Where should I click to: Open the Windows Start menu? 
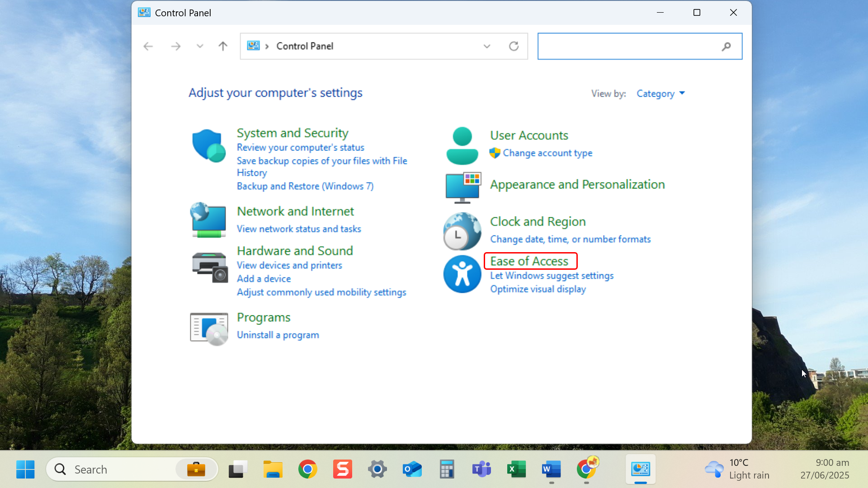25,469
